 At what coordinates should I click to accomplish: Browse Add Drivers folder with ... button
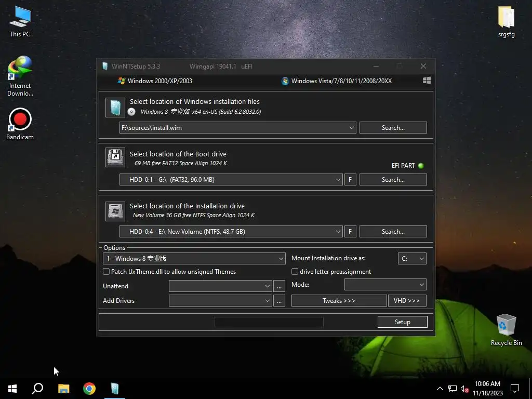279,301
